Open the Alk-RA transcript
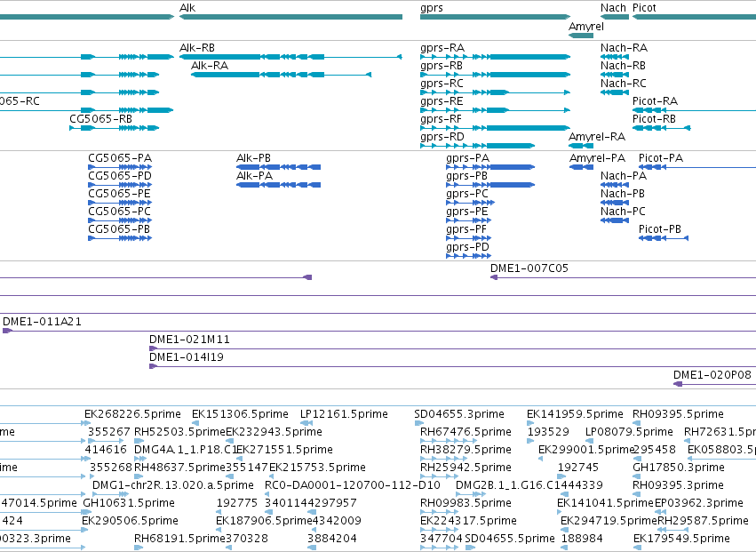The height and width of the screenshot is (552, 756). click(x=210, y=66)
